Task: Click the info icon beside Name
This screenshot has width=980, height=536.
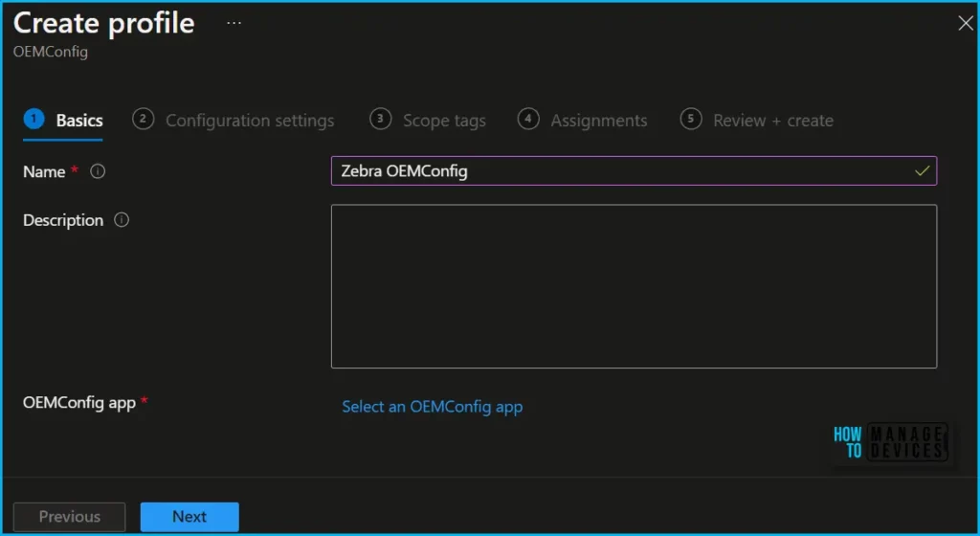Action: tap(98, 170)
